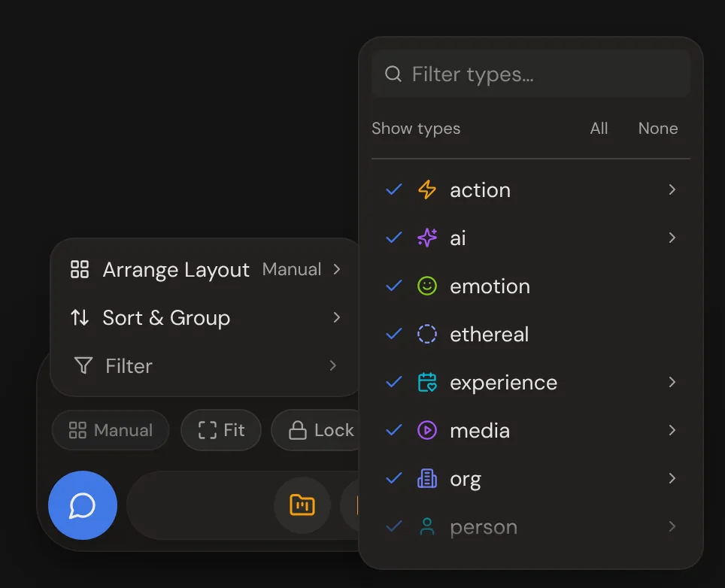
Task: Click the purple sparkle ai icon
Action: (x=426, y=238)
